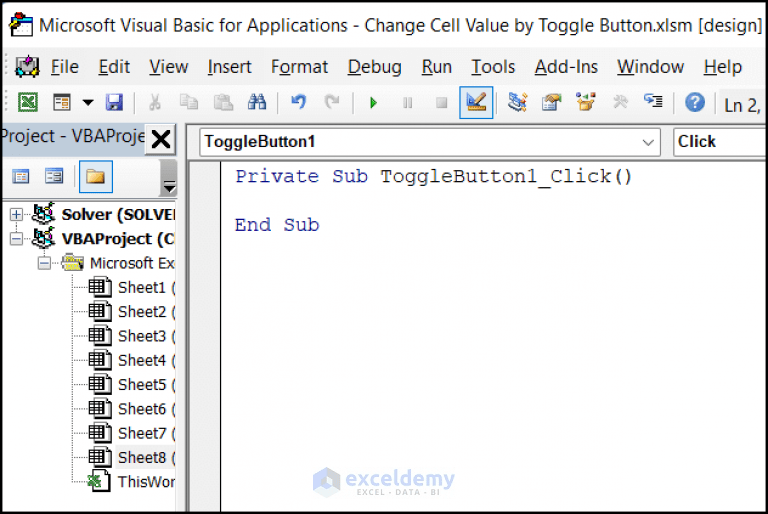Open the Edit menu
This screenshot has height=514, width=768.
[114, 67]
